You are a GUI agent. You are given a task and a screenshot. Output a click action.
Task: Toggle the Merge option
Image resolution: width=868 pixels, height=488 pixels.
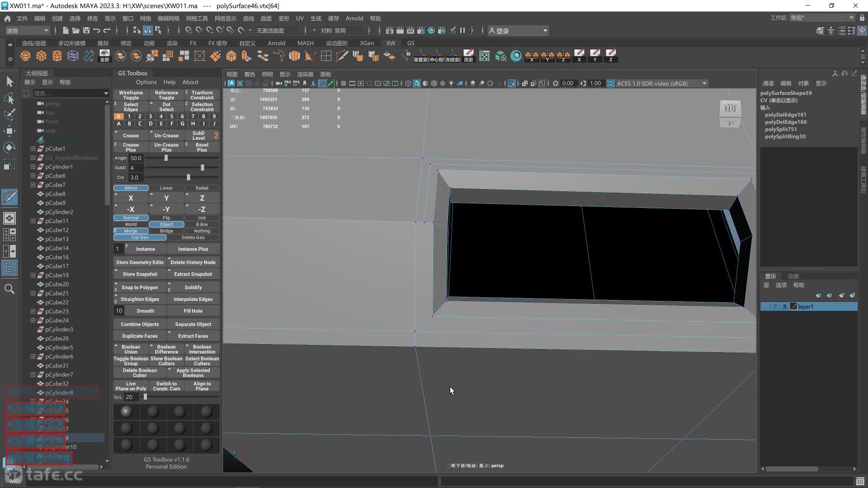(131, 231)
